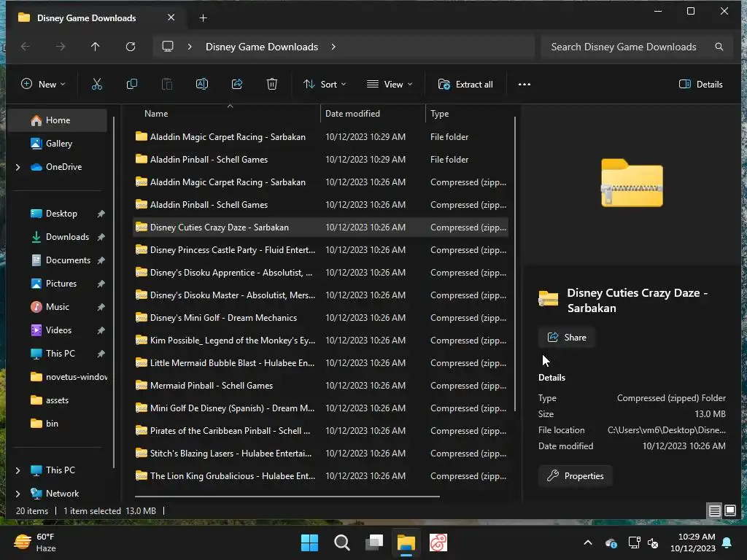Select Disney's Mini Golf - Dream Mechanics zip

click(321, 318)
